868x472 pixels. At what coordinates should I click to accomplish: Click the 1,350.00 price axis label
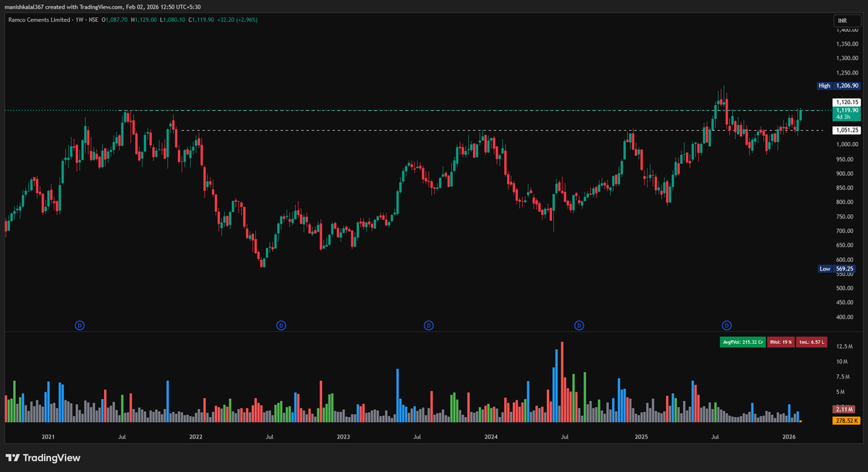846,44
